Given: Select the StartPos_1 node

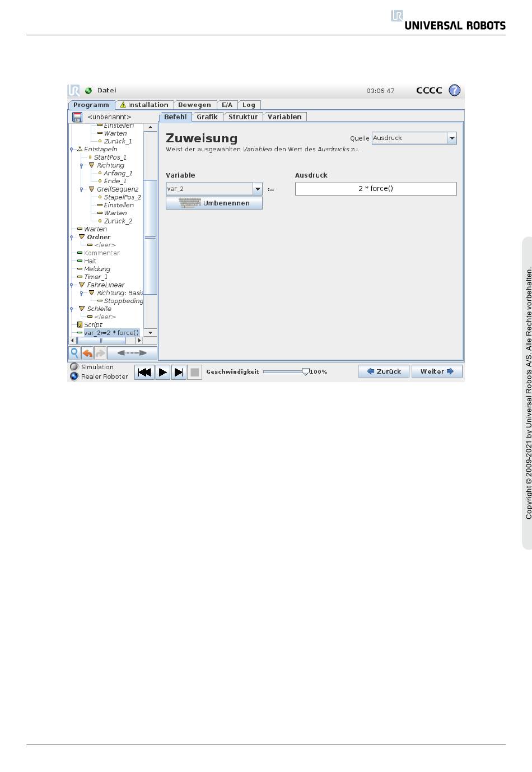Looking at the screenshot, I should click(x=110, y=157).
